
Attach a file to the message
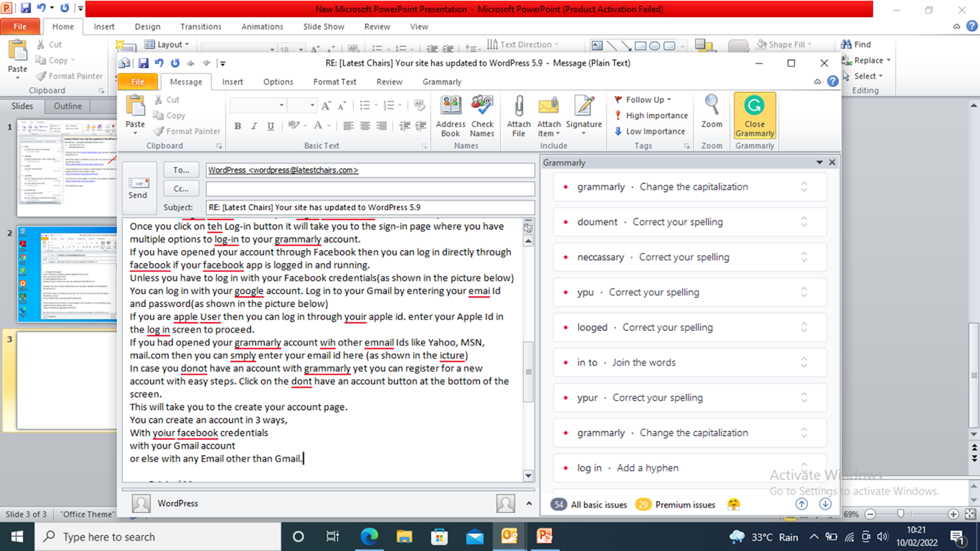(x=519, y=116)
